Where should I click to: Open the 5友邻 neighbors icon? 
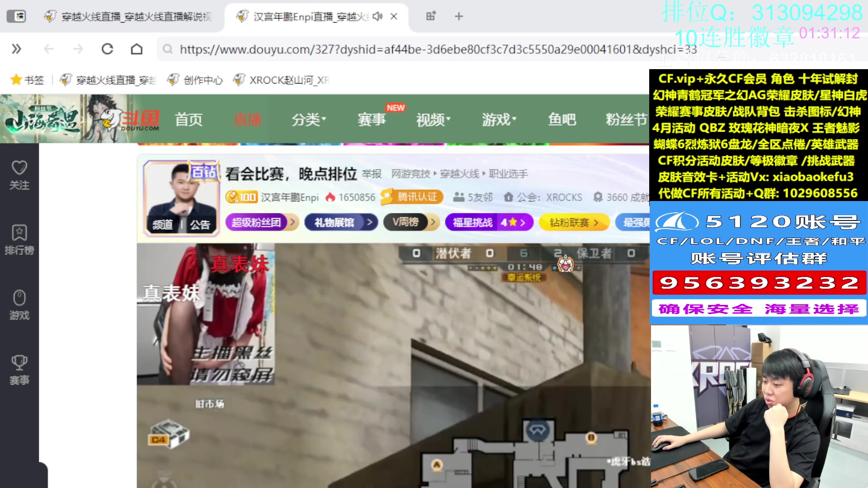pos(473,197)
